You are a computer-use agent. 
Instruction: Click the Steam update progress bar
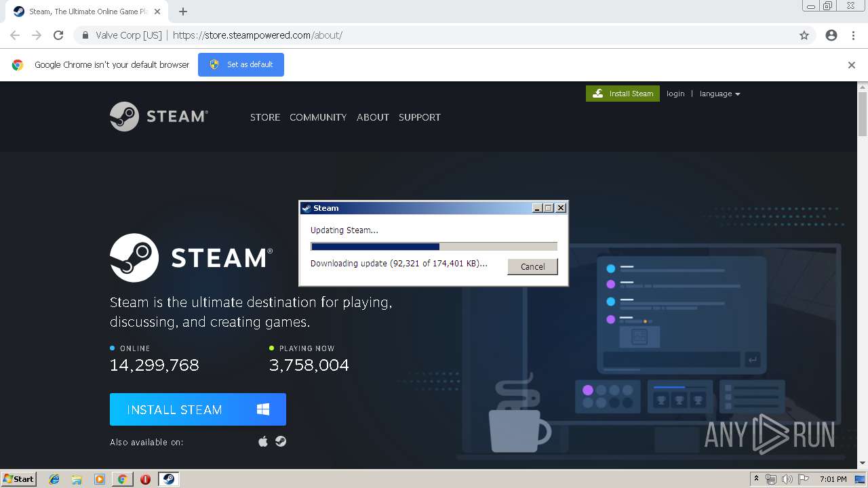(x=434, y=247)
